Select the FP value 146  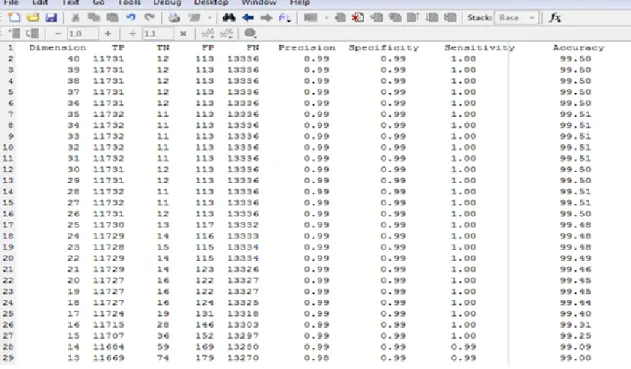click(x=205, y=325)
